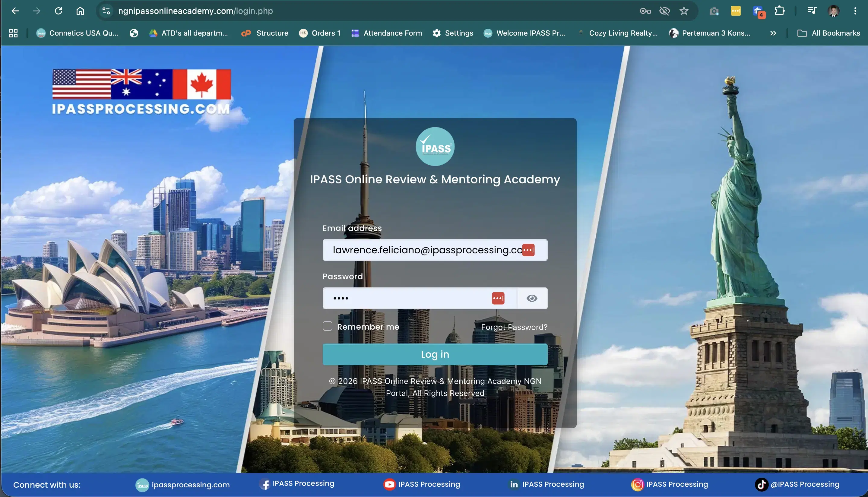The height and width of the screenshot is (497, 868).
Task: Open the Structure bookmark
Action: pyautogui.click(x=265, y=33)
